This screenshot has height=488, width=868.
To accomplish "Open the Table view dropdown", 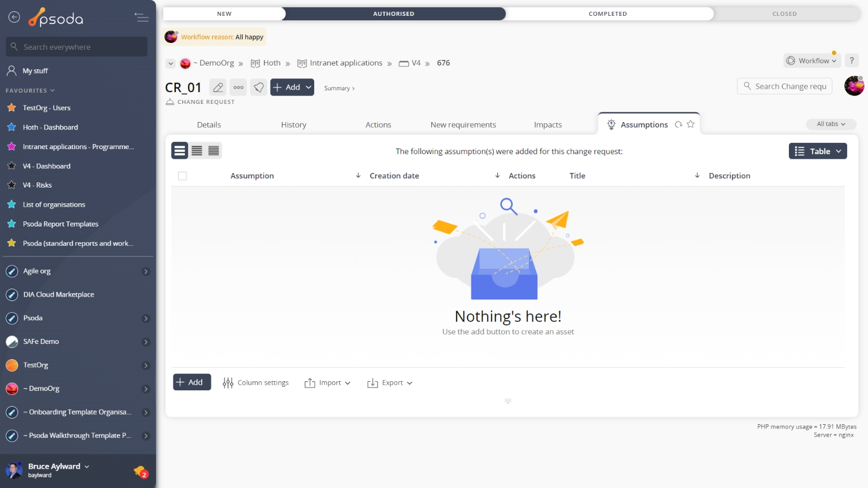I will coord(818,151).
